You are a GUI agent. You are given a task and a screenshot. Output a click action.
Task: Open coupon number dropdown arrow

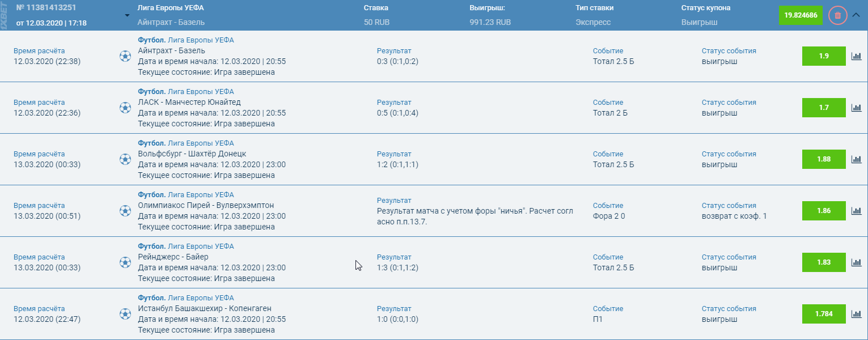(x=127, y=15)
